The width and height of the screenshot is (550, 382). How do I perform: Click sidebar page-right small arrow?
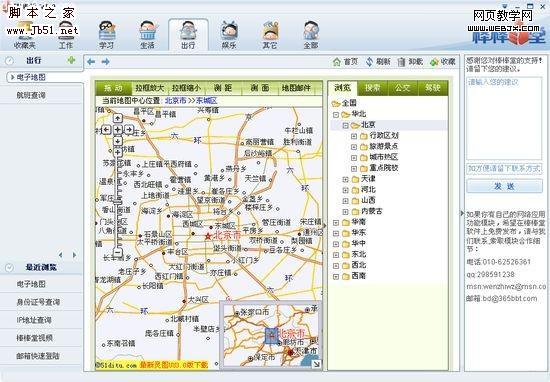(x=74, y=255)
